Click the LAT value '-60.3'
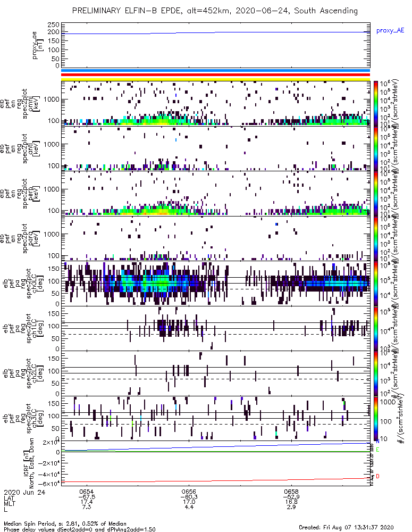This screenshot has height=532, width=412. [189, 497]
